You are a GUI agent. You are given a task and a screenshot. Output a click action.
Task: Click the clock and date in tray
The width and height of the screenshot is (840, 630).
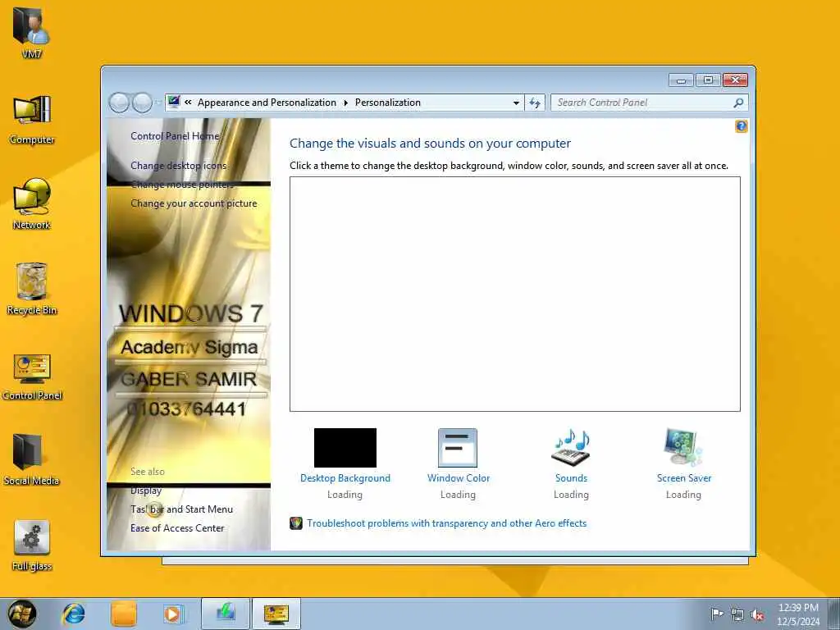coord(798,614)
